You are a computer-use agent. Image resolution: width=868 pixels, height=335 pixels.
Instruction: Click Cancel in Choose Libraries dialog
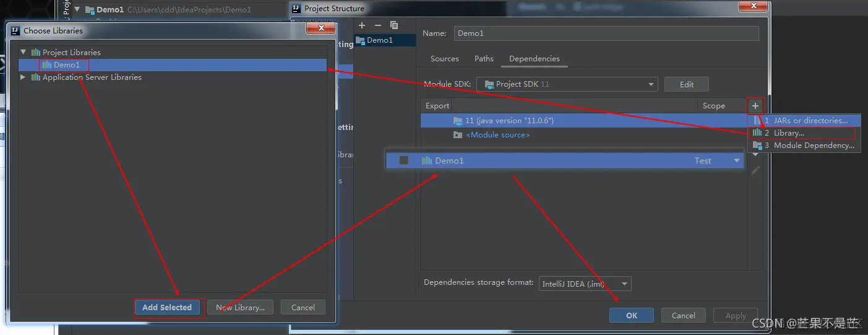(303, 308)
